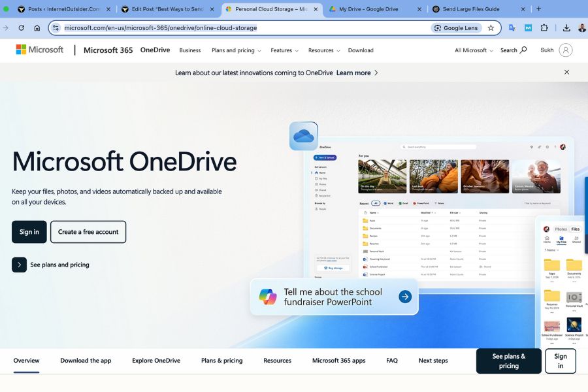The width and height of the screenshot is (588, 392).
Task: Reload the page with the refresh icon
Action: [22, 27]
